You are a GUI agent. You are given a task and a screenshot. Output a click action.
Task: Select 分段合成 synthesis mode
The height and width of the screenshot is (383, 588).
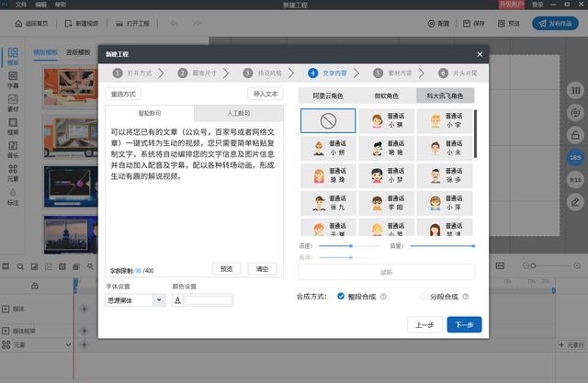coord(424,297)
